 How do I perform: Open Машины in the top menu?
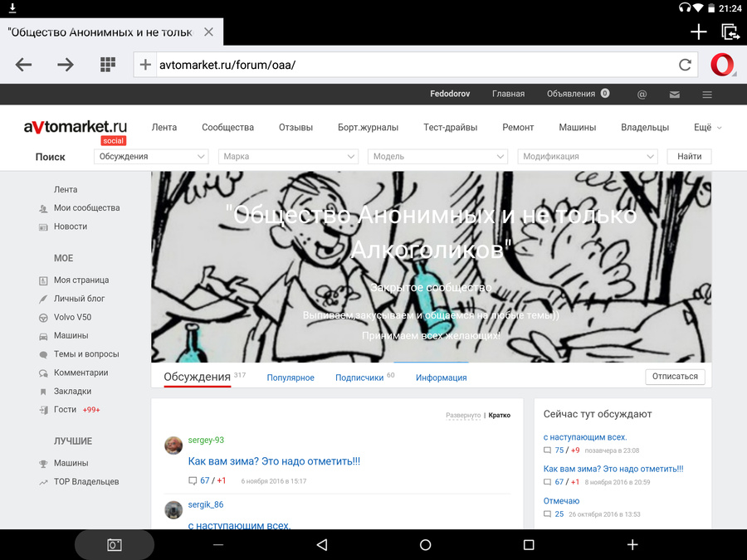point(578,128)
